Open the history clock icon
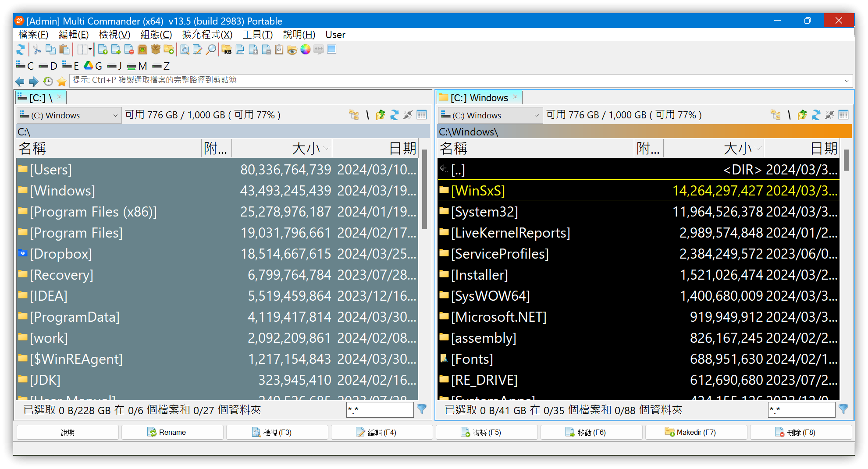 (48, 81)
